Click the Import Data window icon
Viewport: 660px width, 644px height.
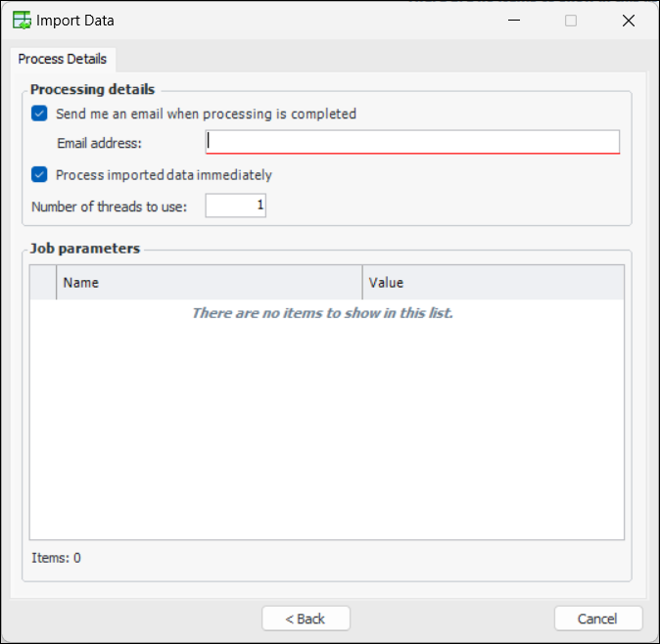21,20
